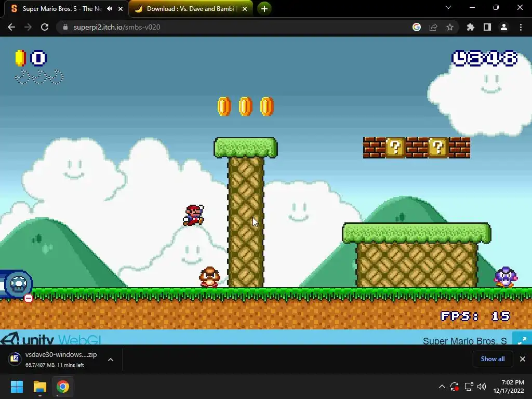Click the middle floating gold coin
The image size is (532, 399).
click(246, 107)
